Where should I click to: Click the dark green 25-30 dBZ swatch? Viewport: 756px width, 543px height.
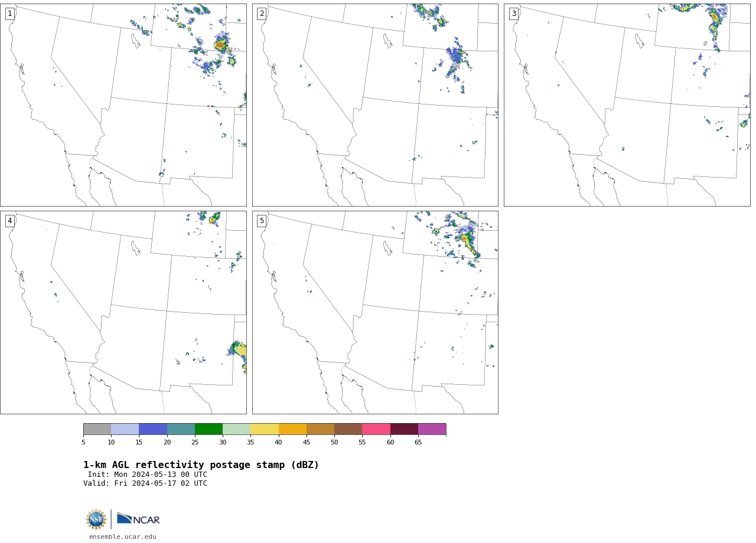pyautogui.click(x=208, y=429)
